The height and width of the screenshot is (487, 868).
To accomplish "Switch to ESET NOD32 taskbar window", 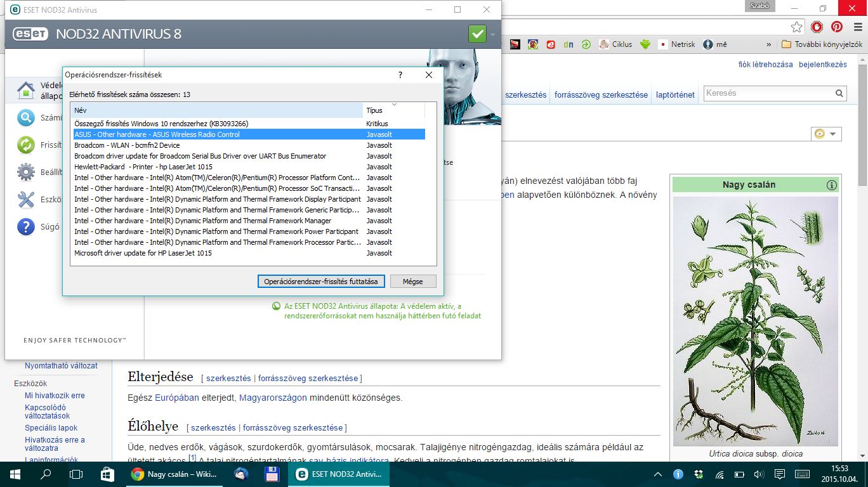I will [x=338, y=474].
